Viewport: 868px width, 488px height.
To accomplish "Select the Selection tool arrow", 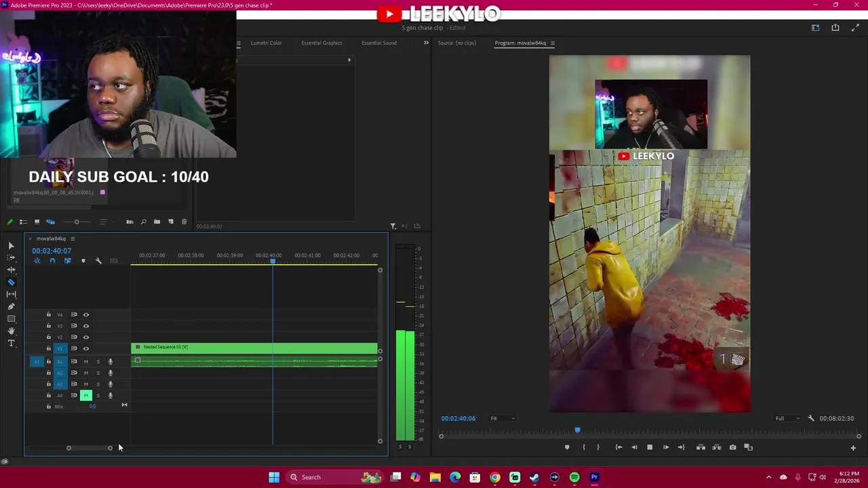I will pyautogui.click(x=11, y=245).
